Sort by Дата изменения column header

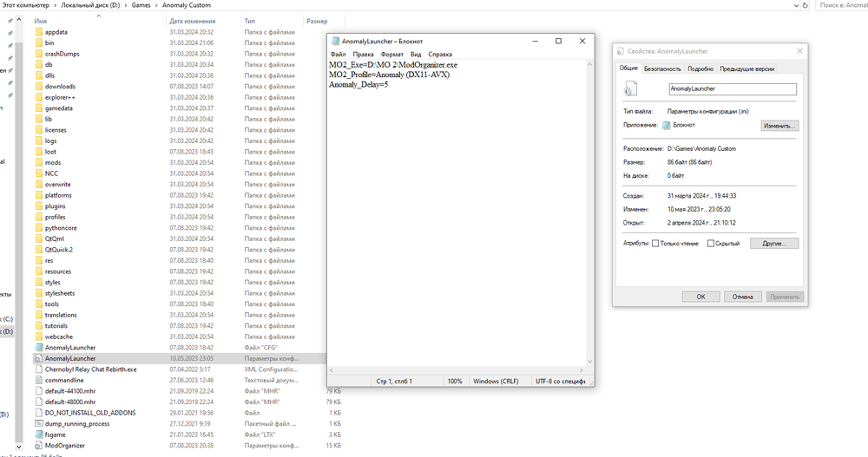[x=193, y=21]
